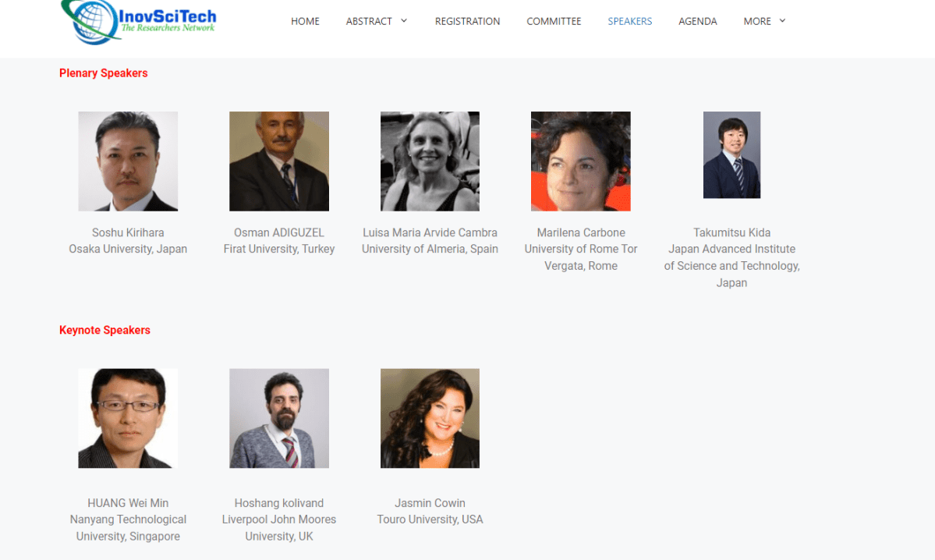Open the COMMITTEE menu item

pyautogui.click(x=554, y=22)
